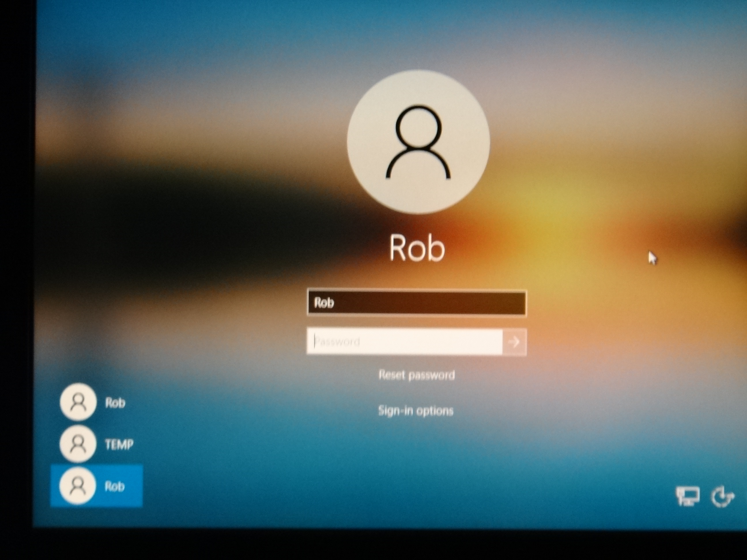Click the Reset password link
The image size is (747, 560).
[x=417, y=375]
